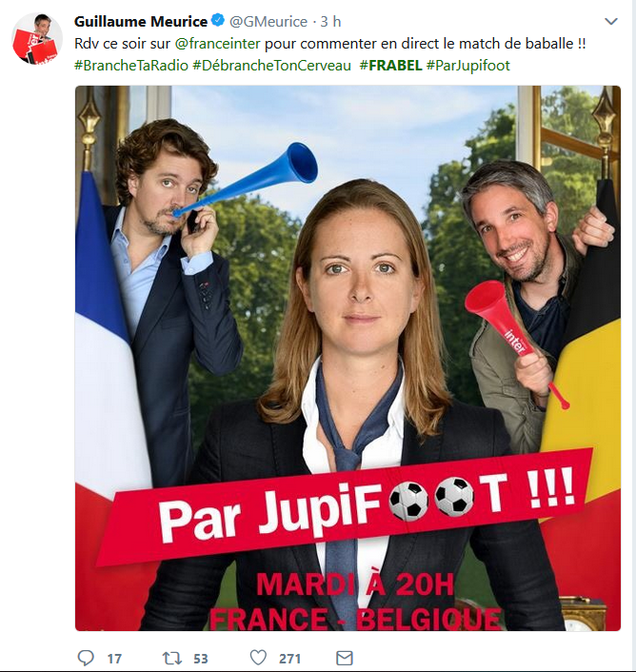The height and width of the screenshot is (672, 636).
Task: Open the #FRABEL hashtag
Action: [391, 65]
